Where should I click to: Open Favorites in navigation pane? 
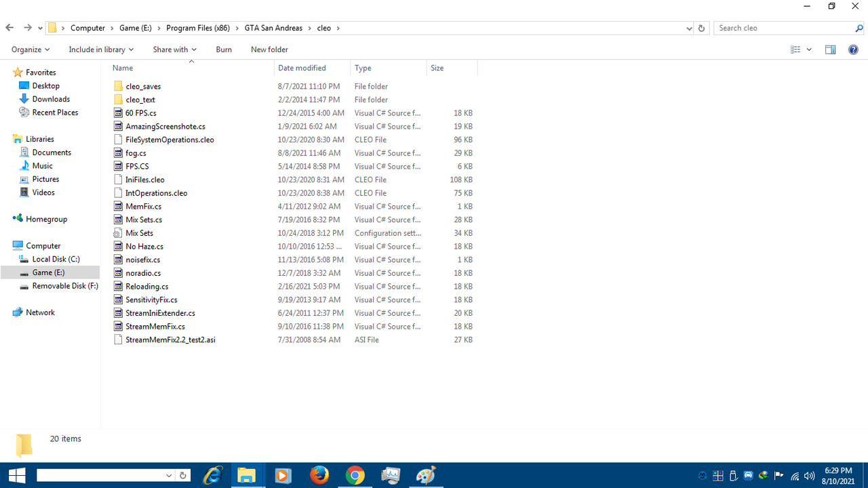pos(41,73)
